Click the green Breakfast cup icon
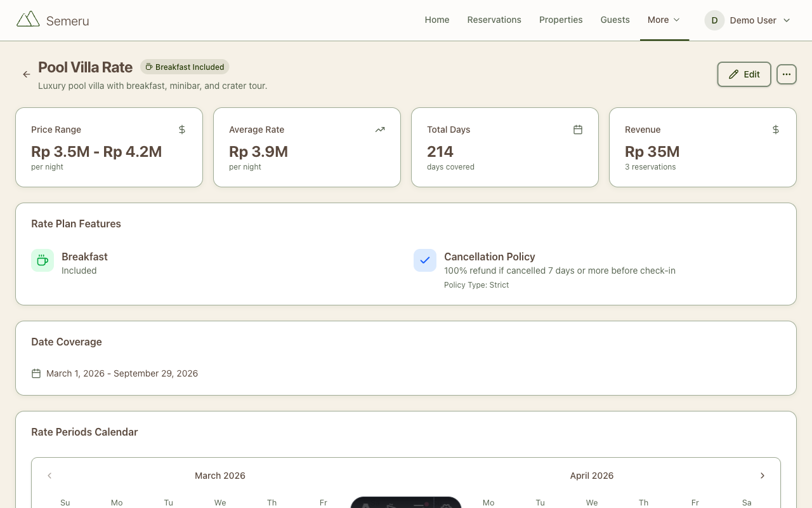 [x=43, y=260]
